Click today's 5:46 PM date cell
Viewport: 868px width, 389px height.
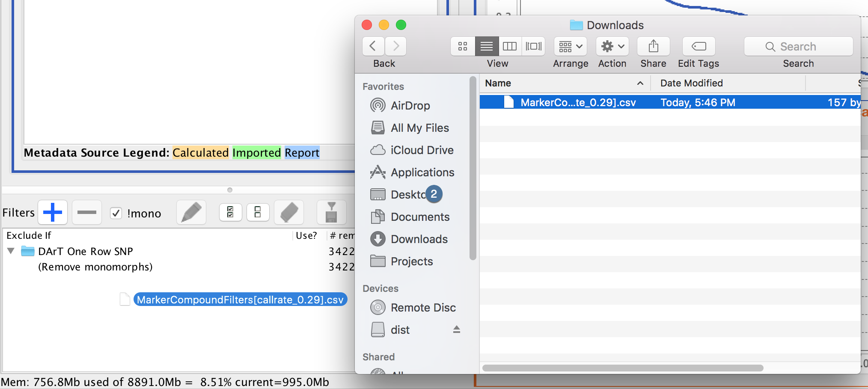pyautogui.click(x=698, y=103)
